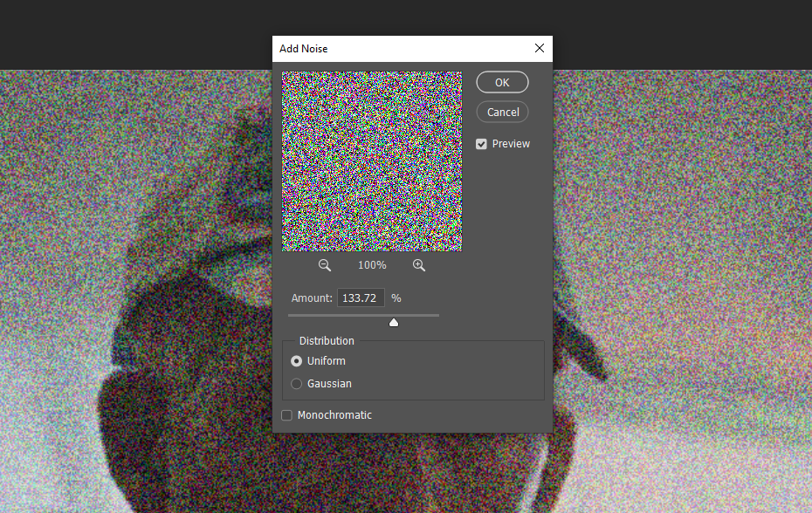Image resolution: width=812 pixels, height=513 pixels.
Task: Select Uniform distribution
Action: pyautogui.click(x=296, y=361)
